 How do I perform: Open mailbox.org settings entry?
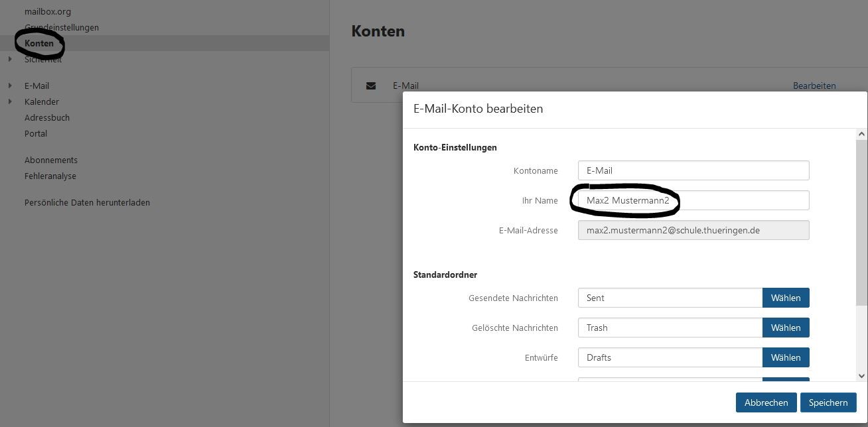[x=48, y=11]
